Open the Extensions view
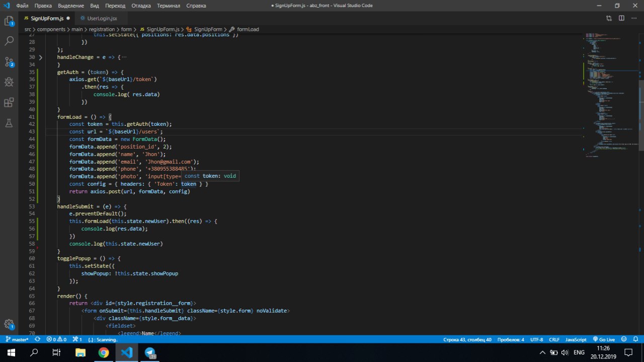This screenshot has height=362, width=644. 9,103
